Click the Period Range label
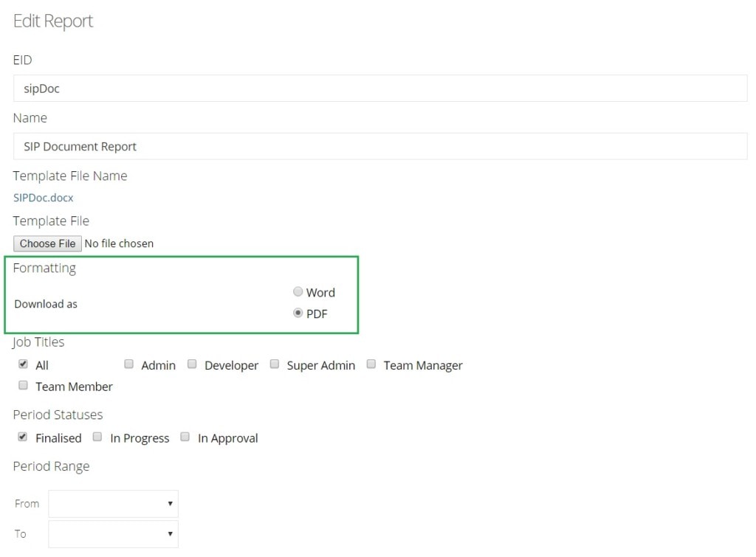 pyautogui.click(x=51, y=467)
